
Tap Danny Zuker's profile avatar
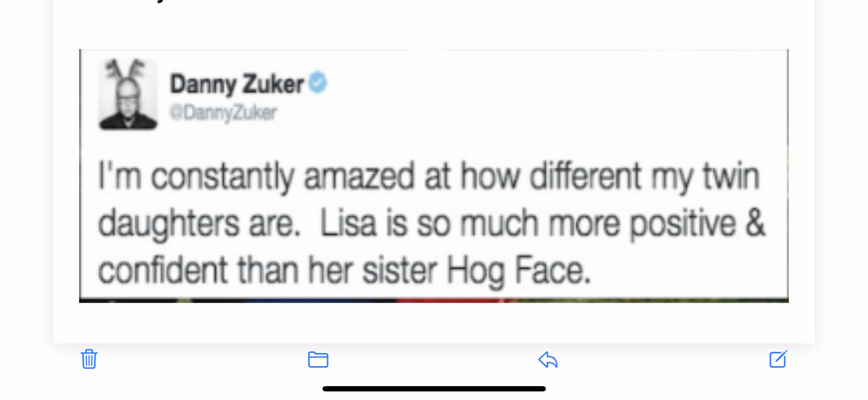[x=128, y=95]
